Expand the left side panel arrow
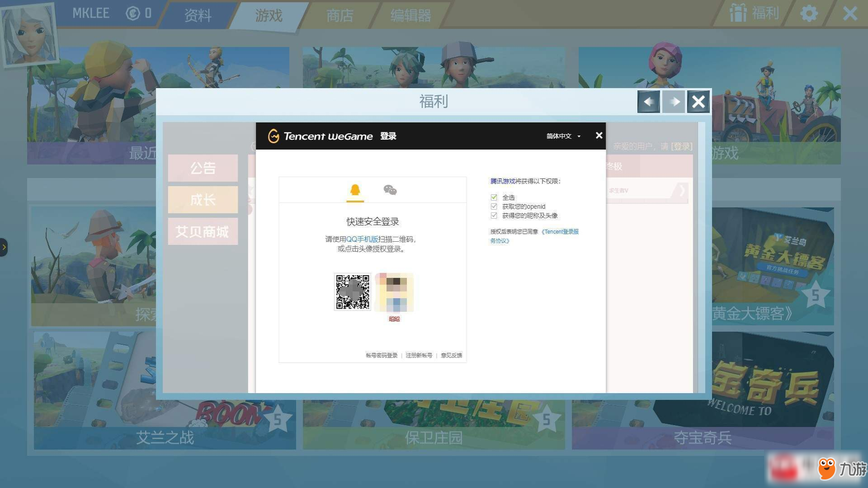Viewport: 868px width, 488px height. tap(4, 247)
